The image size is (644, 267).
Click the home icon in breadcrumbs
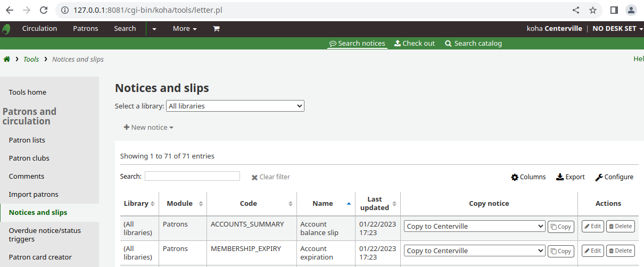[x=7, y=59]
